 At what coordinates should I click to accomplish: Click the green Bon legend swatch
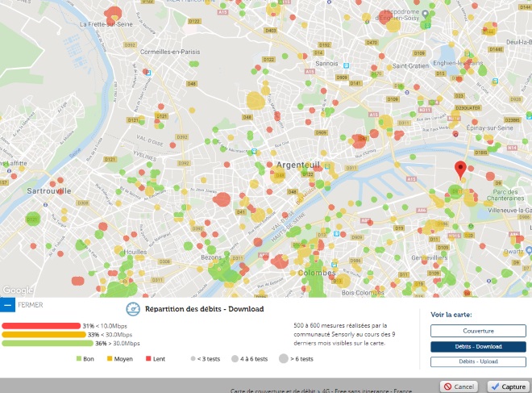(78, 358)
